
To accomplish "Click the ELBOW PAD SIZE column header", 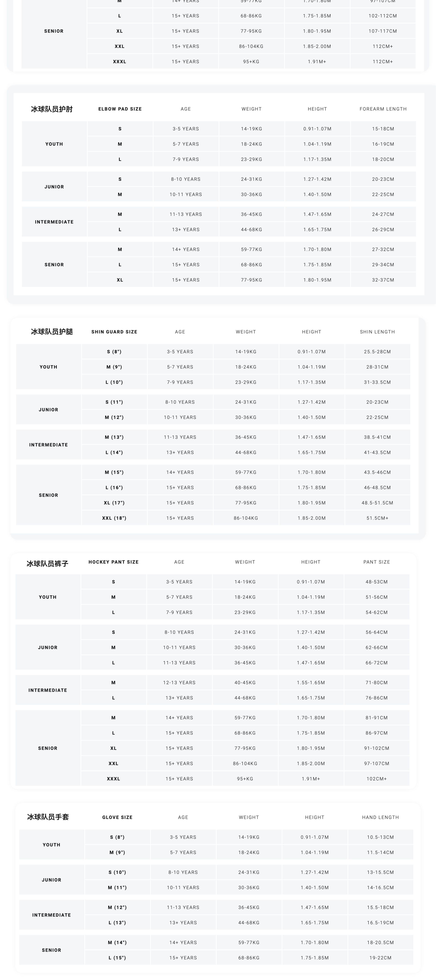I will coord(120,109).
